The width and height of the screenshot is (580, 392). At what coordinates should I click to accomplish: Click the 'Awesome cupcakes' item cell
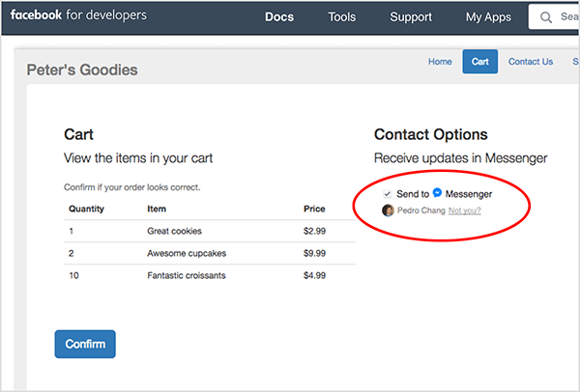pyautogui.click(x=187, y=253)
